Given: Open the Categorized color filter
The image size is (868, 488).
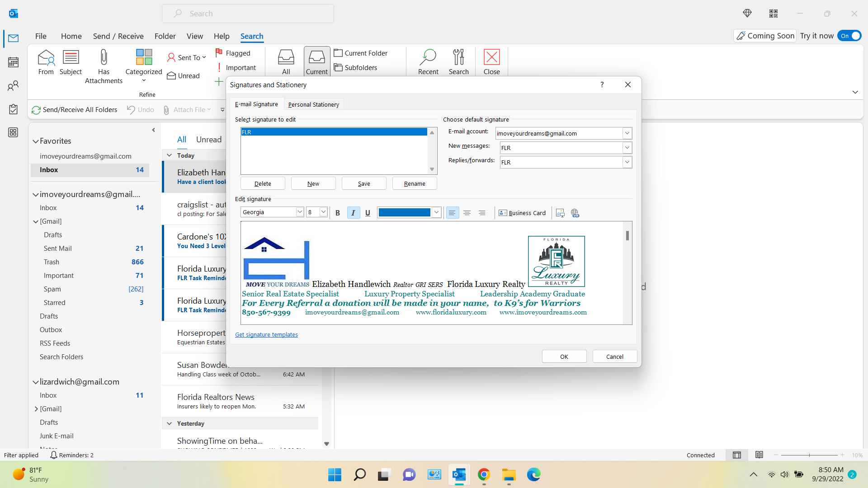Looking at the screenshot, I should pos(144,66).
